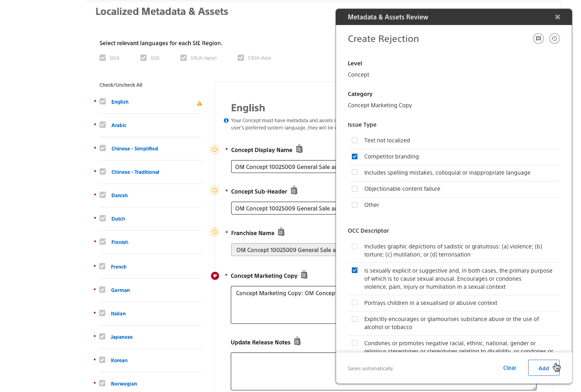Toggle the Danish language checkbox
This screenshot has width=581, height=392.
coord(103,195)
